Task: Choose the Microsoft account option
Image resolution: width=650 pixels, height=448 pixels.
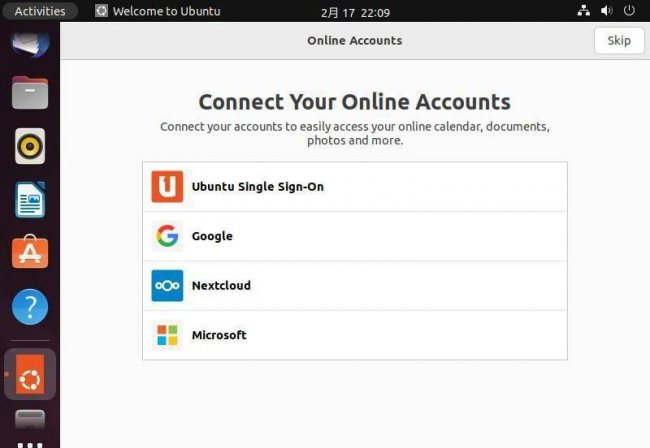Action: [x=355, y=335]
